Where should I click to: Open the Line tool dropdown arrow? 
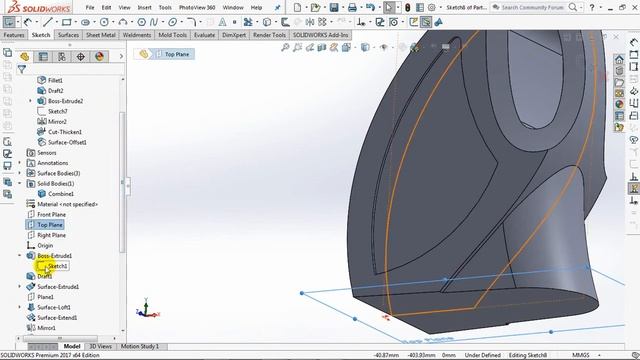click(56, 22)
